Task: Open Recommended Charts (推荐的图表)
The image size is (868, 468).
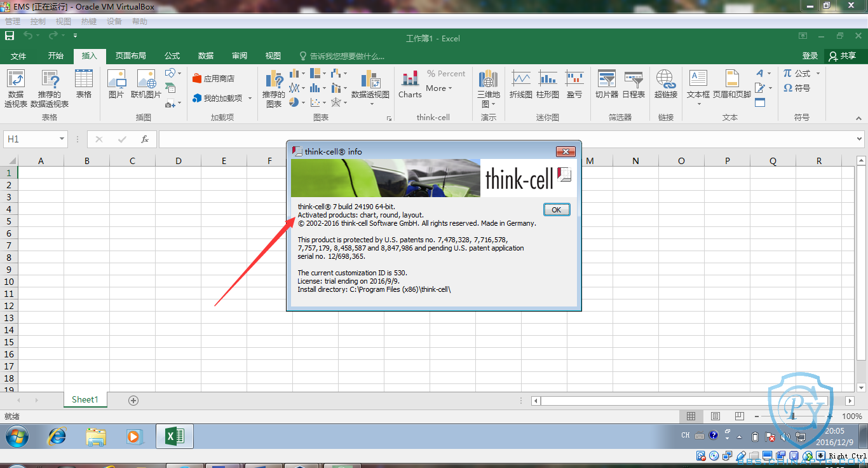Action: [x=274, y=88]
